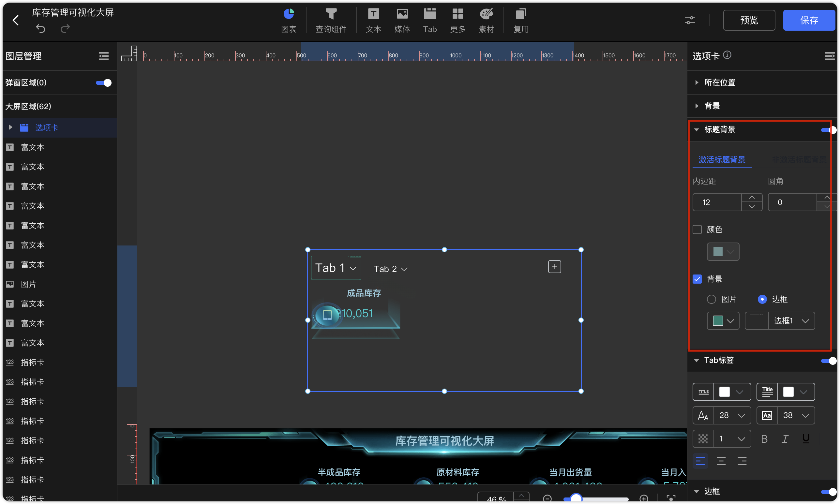Viewport: 840px width, 504px height.
Task: Click the 圆角 input field
Action: coord(792,202)
